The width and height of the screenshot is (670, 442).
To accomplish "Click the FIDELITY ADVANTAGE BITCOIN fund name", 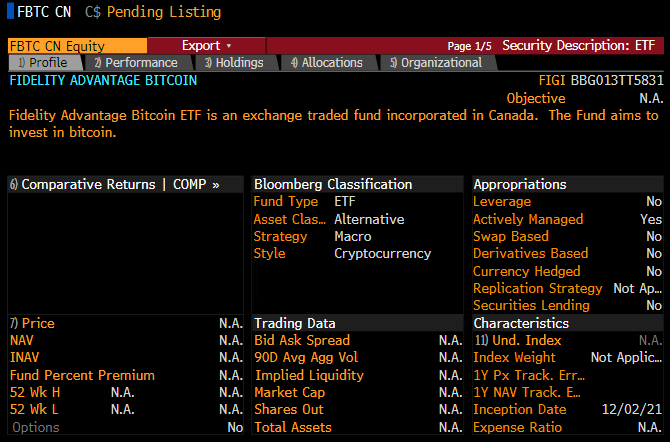I will [x=103, y=80].
